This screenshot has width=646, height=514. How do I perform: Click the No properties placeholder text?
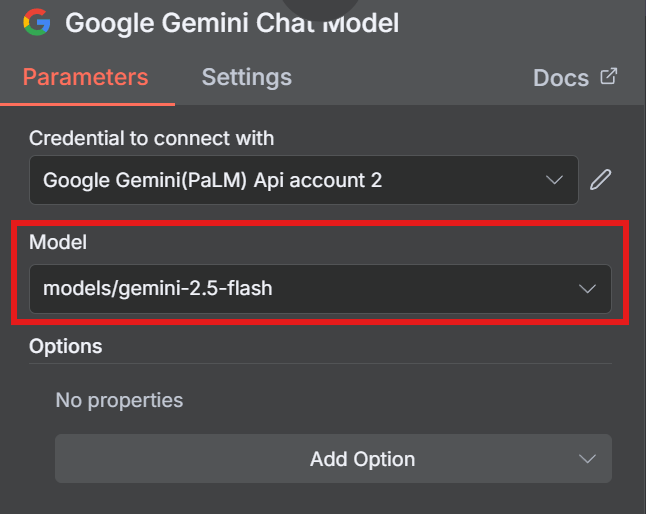tap(119, 400)
